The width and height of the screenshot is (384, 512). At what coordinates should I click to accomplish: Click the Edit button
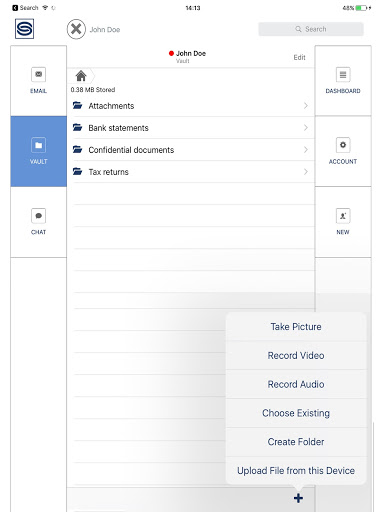tap(299, 57)
